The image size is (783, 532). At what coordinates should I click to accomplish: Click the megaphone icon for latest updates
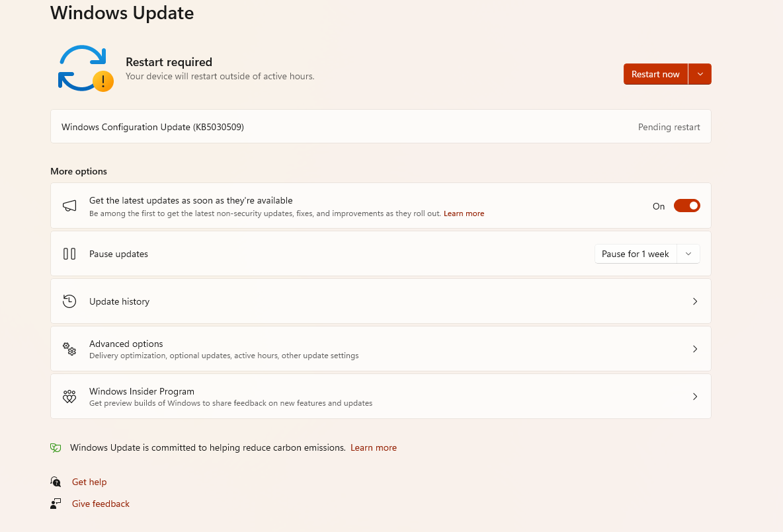[x=69, y=206]
